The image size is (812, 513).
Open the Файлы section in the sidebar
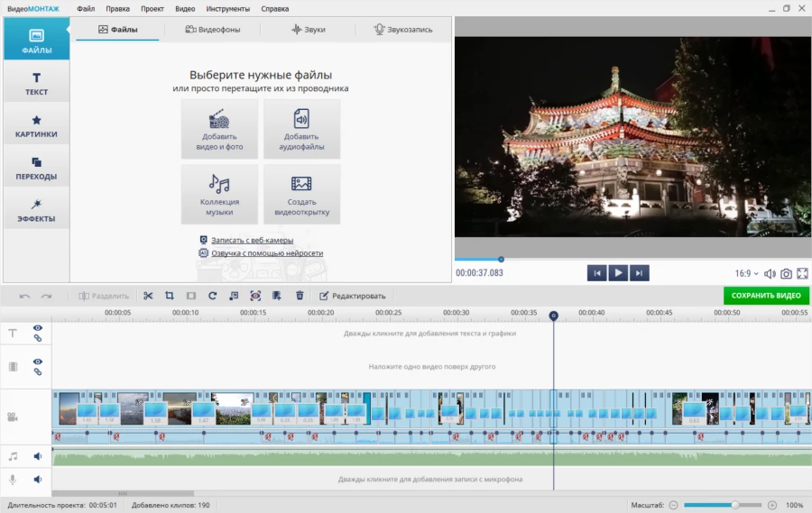point(36,40)
